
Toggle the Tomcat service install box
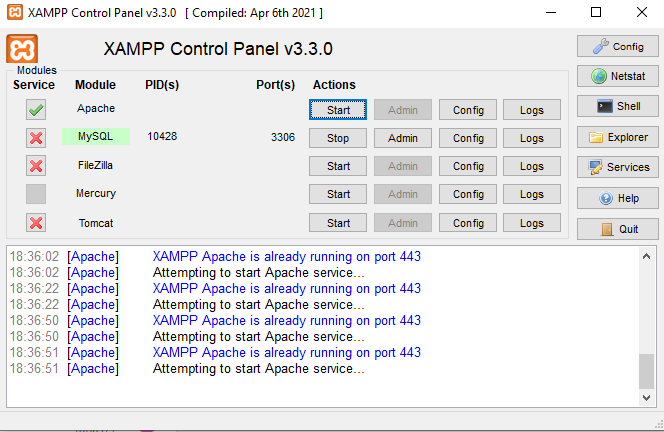[36, 223]
